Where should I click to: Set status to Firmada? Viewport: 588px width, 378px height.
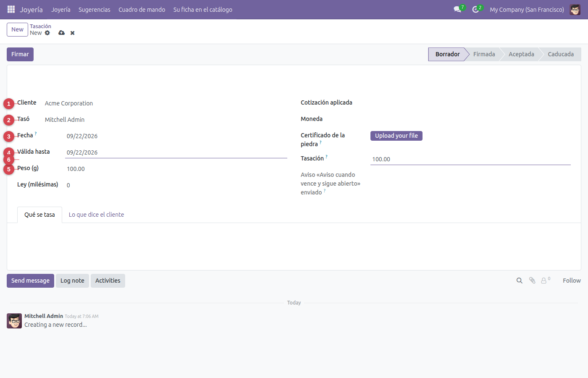click(x=484, y=54)
